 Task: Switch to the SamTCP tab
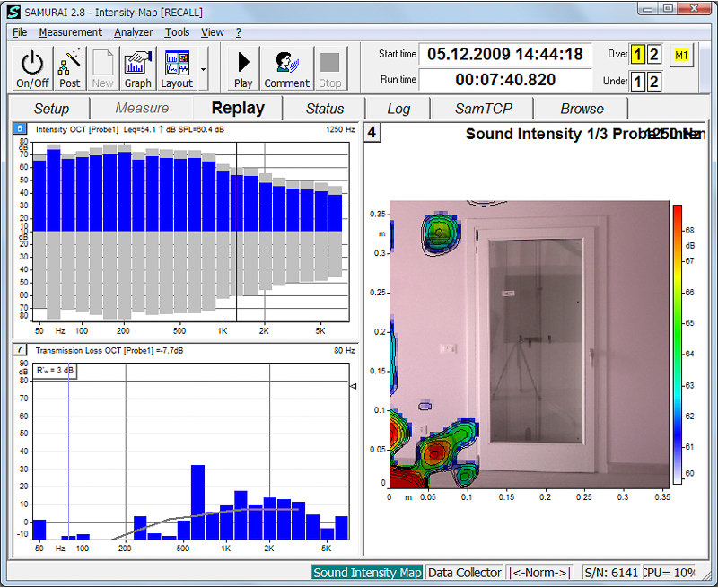pos(479,109)
